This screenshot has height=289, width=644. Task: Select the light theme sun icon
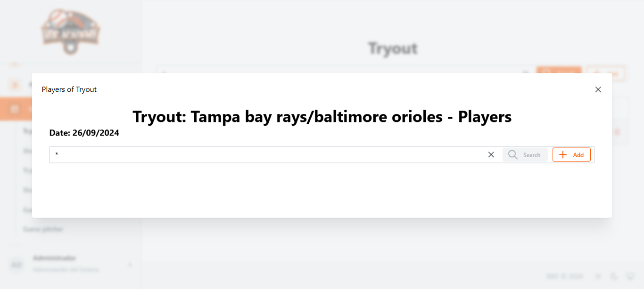tap(598, 276)
